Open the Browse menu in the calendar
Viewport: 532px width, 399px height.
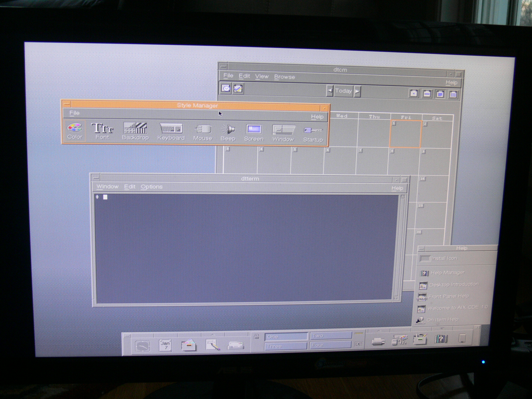[284, 77]
